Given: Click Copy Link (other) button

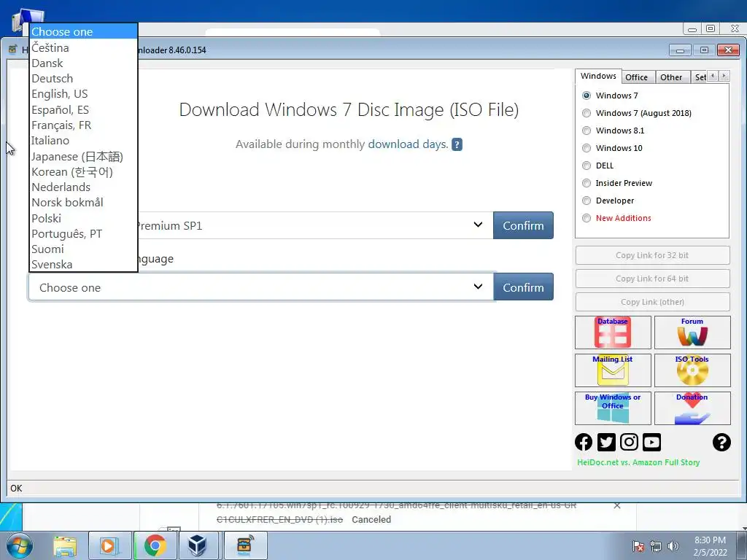Looking at the screenshot, I should pos(652,302).
